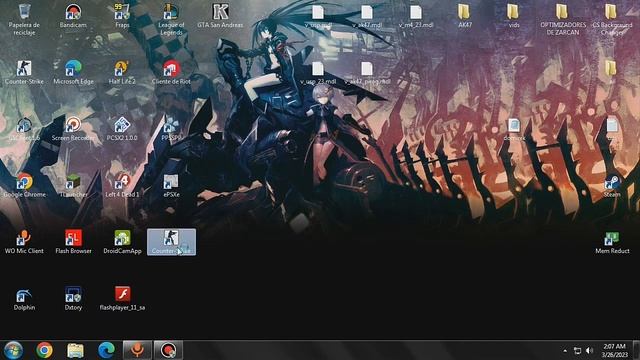This screenshot has height=360, width=640.
Task: Select the OPTIMIZADORES DE ZARCAN folder
Action: tap(563, 19)
